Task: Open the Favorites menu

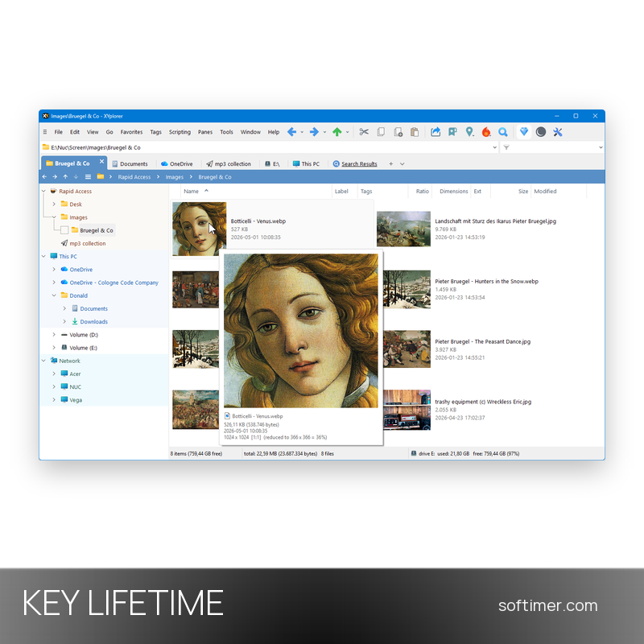Action: pos(131,132)
